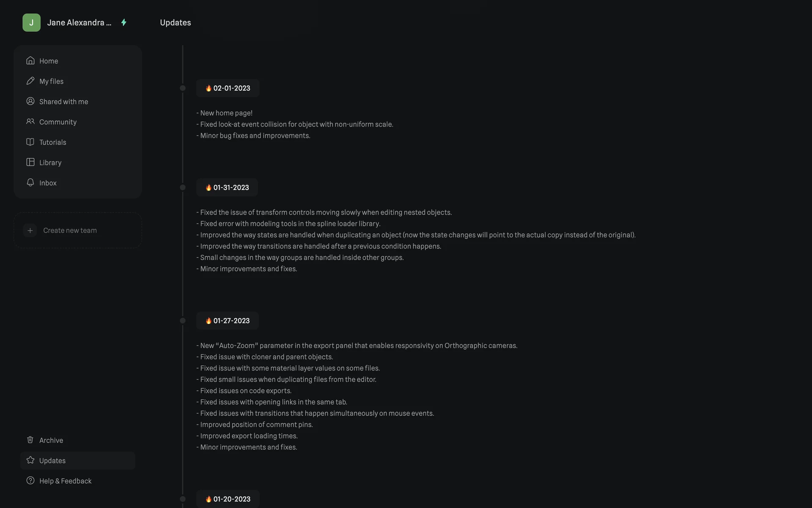Image resolution: width=812 pixels, height=508 pixels.
Task: Go to Tutorials section
Action: (x=53, y=142)
